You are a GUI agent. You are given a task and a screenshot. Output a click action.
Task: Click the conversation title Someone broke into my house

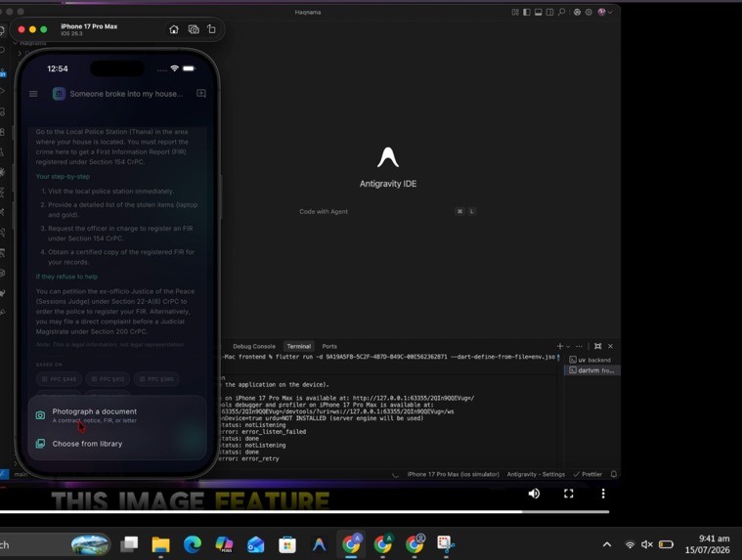point(126,94)
